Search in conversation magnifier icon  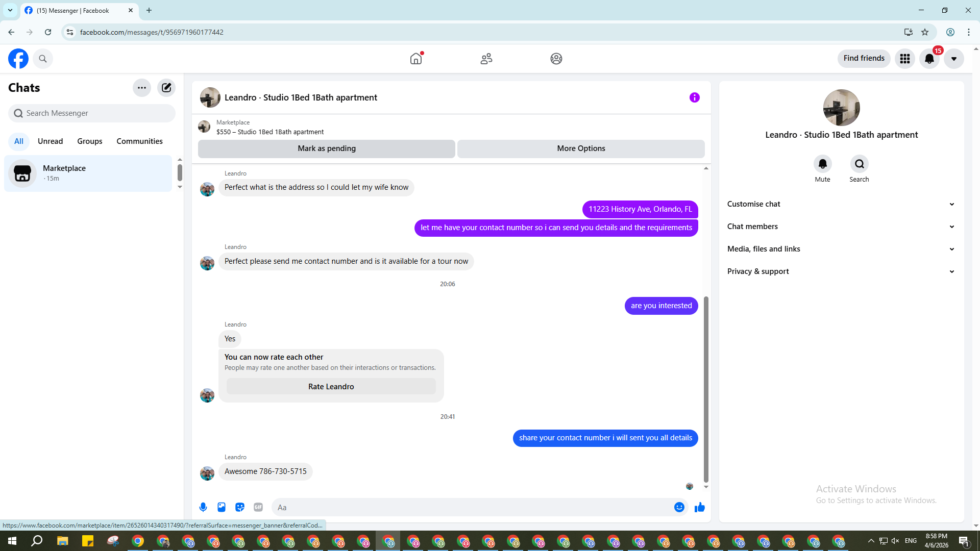860,164
